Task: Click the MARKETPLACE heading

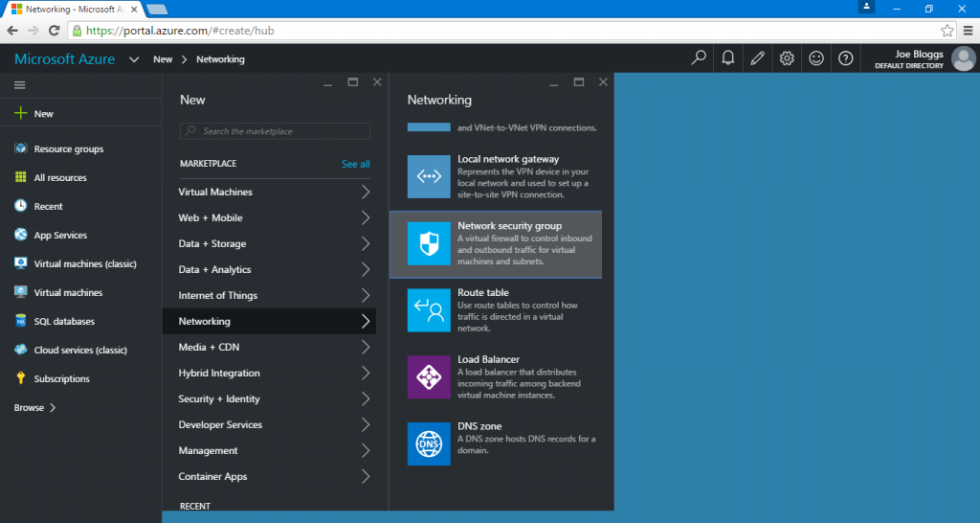Action: (208, 164)
